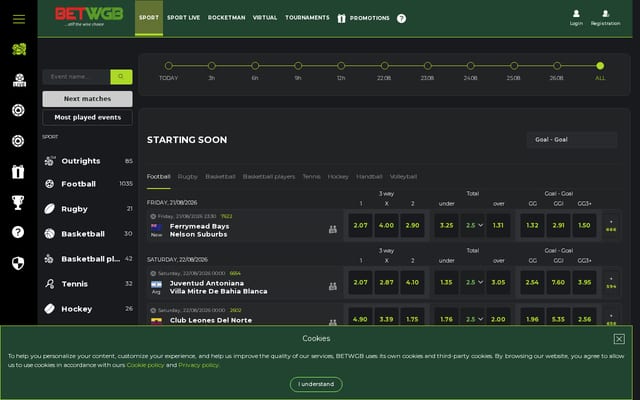Image resolution: width=640 pixels, height=400 pixels.
Task: Open the gift box icon in left rail
Action: 18,171
